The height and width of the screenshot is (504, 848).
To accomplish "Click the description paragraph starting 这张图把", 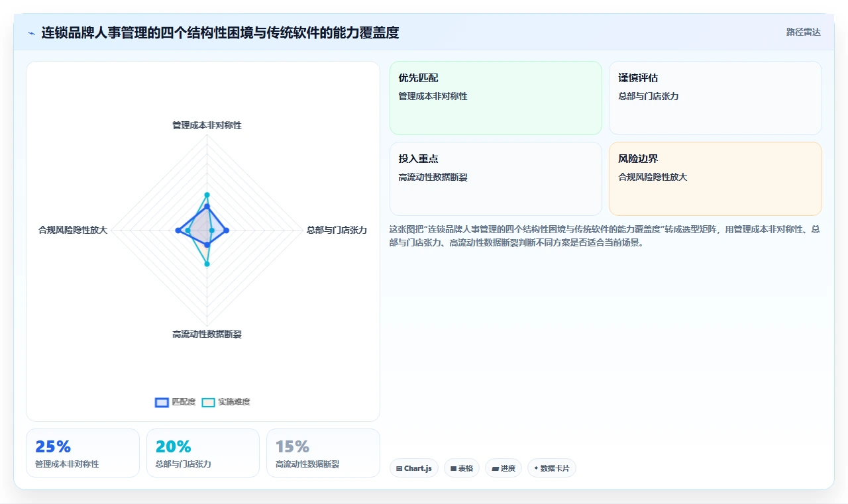I will coord(605,236).
